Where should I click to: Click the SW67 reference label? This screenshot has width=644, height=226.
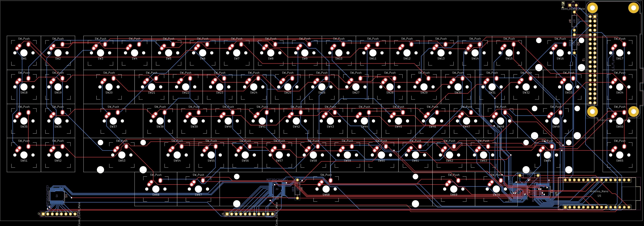pyautogui.click(x=198, y=195)
